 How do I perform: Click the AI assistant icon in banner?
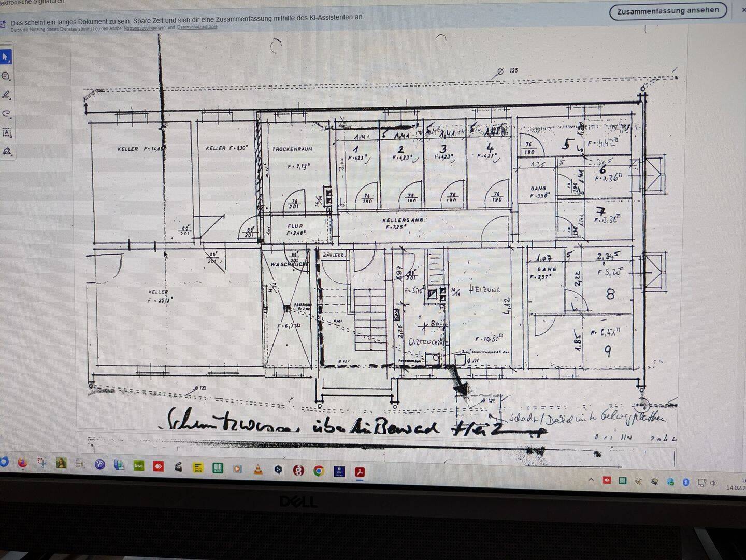tap(3, 24)
